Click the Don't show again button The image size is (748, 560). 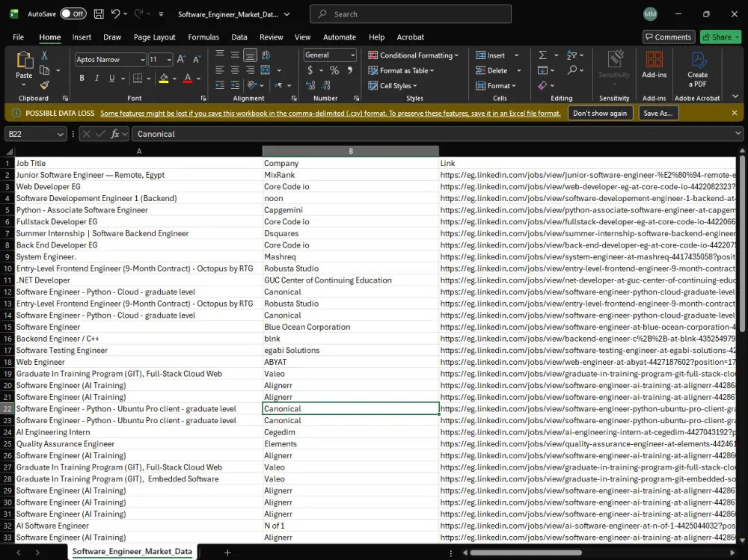[600, 113]
